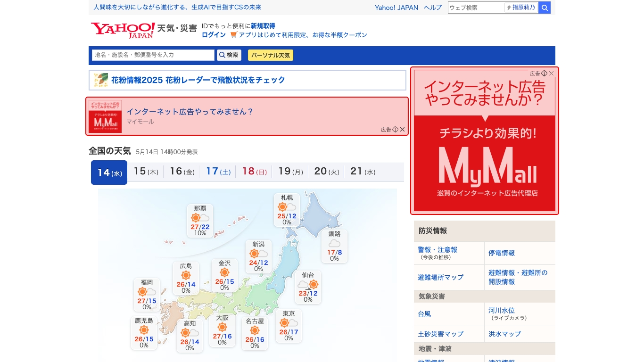Click the Kushiro cloudy weather icon
644x362 pixels.
[x=334, y=243]
